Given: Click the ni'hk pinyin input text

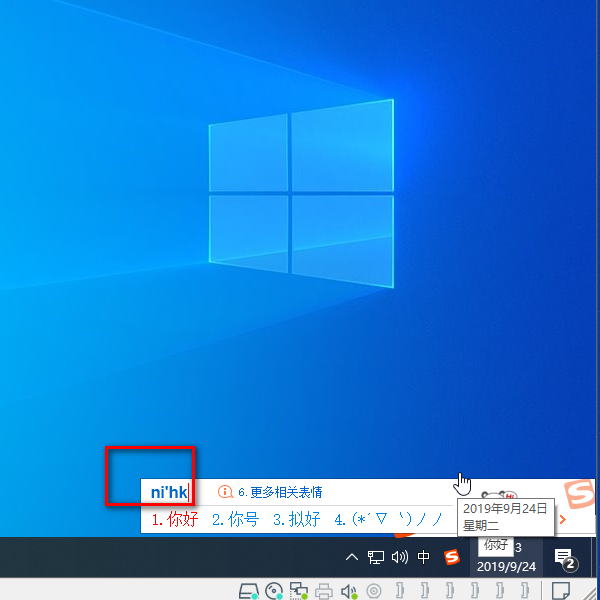Looking at the screenshot, I should pos(169,492).
